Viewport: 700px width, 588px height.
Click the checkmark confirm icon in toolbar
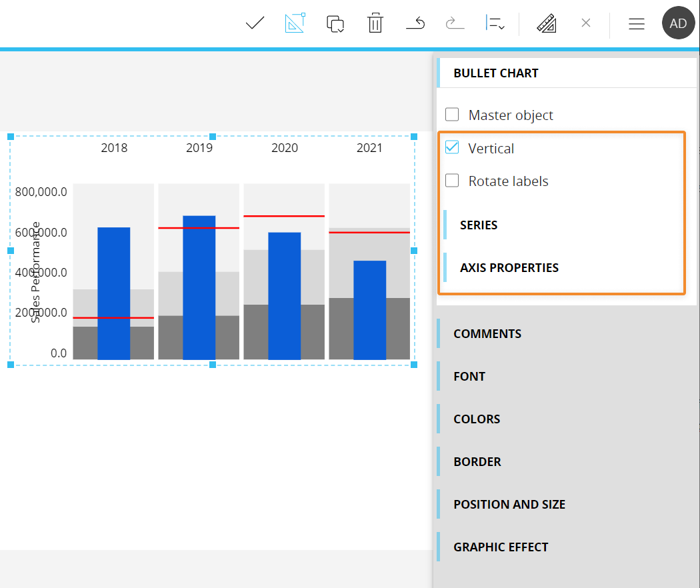(255, 23)
